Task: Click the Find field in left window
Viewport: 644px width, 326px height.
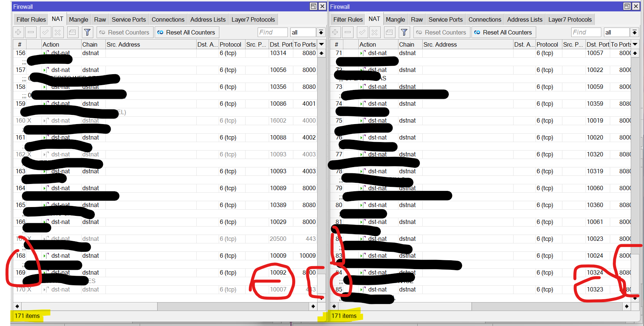Action: click(272, 32)
